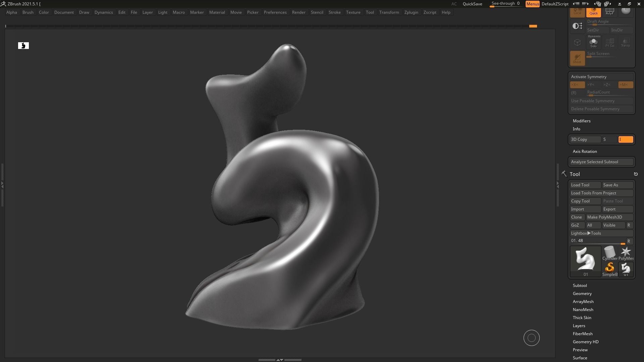Toggle X axis symmetry
Image resolution: width=644 pixels, height=362 pixels.
[577, 85]
